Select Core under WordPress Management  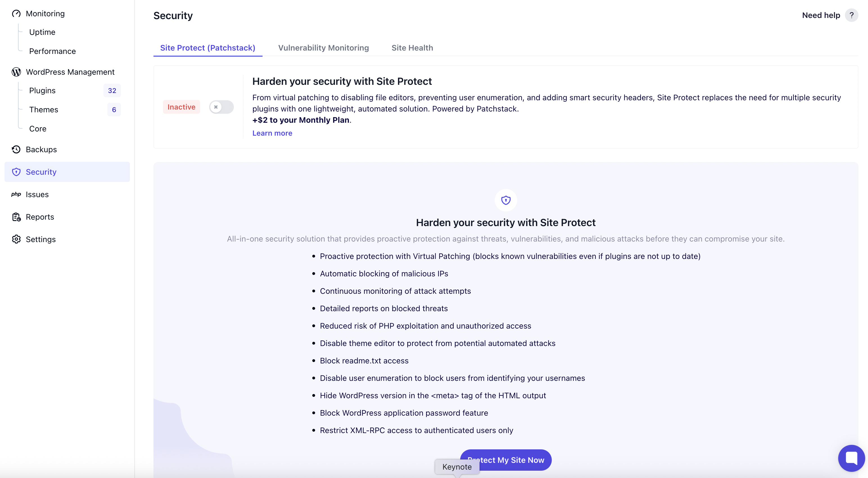[38, 129]
